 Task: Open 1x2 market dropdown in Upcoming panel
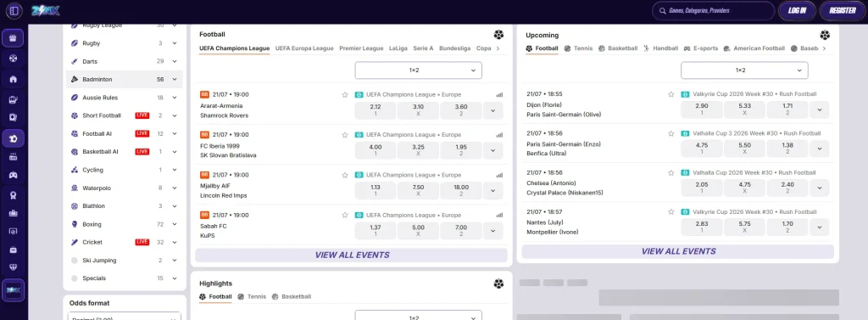tap(744, 70)
